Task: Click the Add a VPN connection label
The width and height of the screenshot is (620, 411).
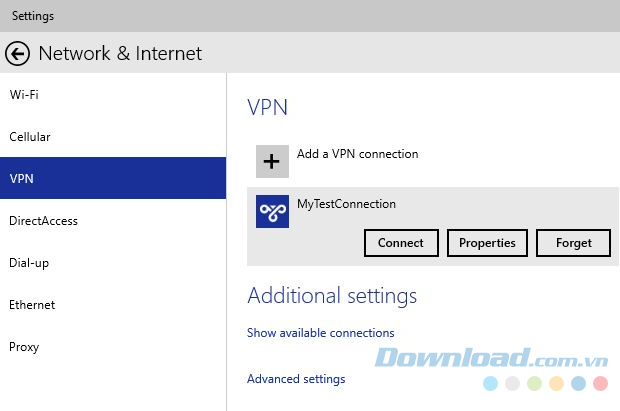Action: pos(357,154)
